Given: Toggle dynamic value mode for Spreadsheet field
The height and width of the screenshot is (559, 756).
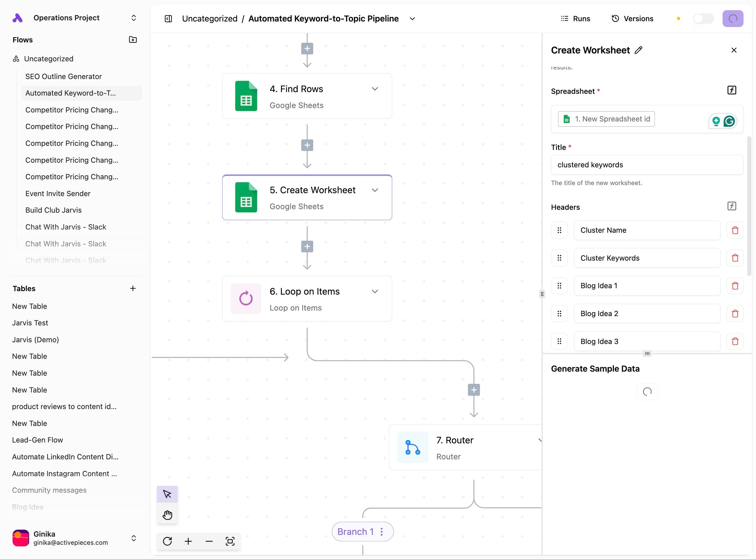Looking at the screenshot, I should (732, 90).
